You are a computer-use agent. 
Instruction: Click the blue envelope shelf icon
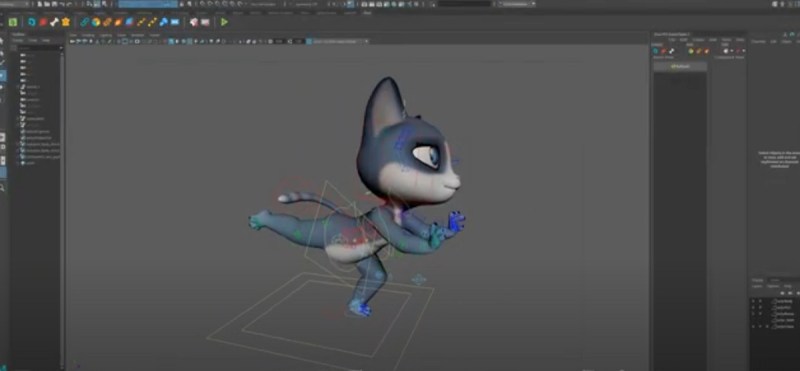point(175,22)
